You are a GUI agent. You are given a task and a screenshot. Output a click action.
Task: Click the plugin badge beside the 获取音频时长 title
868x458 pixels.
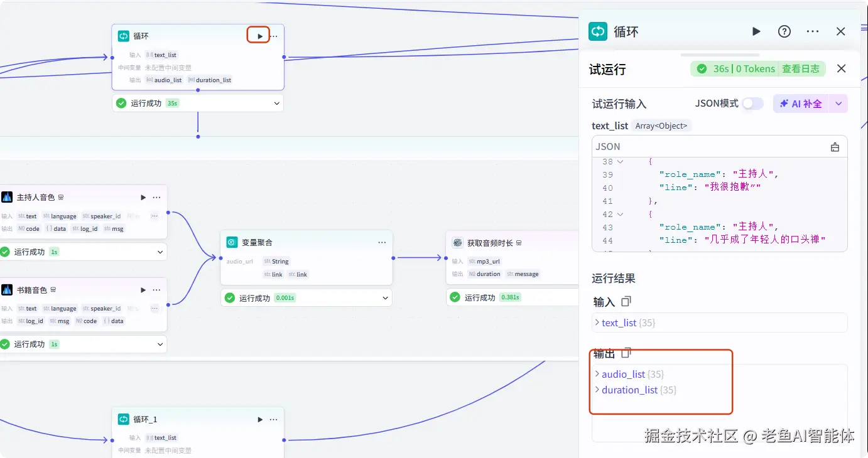tap(519, 243)
